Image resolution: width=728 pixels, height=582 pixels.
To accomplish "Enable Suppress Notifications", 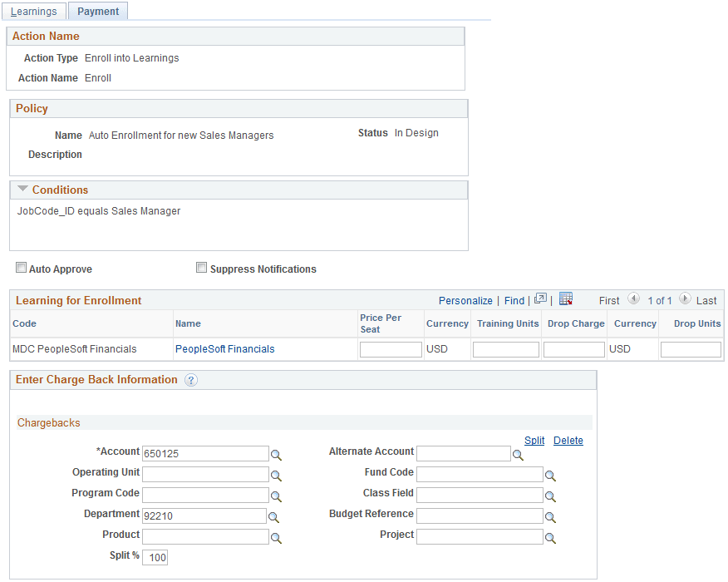I will 201,266.
